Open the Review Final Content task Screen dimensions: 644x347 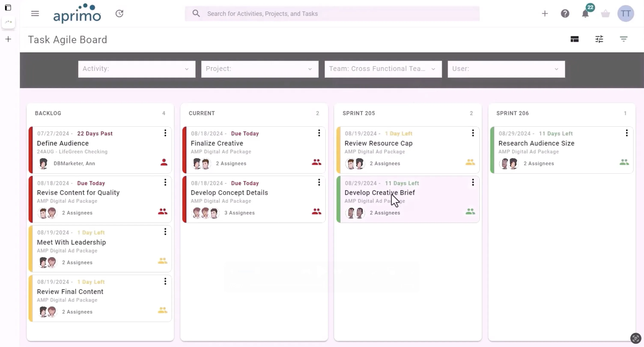70,292
